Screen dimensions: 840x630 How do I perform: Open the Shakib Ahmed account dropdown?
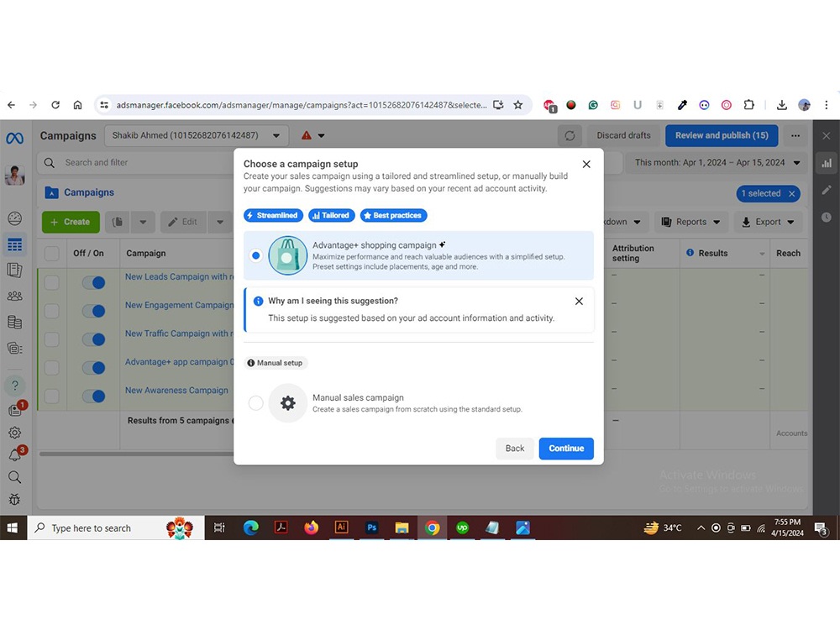(x=197, y=135)
